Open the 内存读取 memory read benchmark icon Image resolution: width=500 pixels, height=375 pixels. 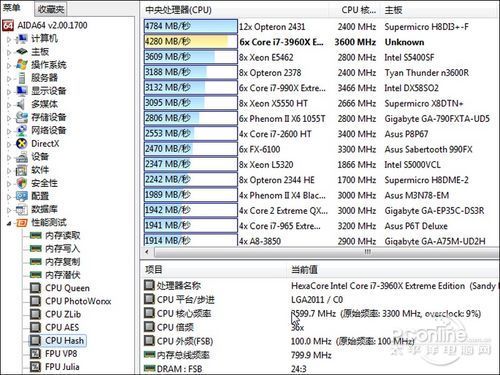[x=35, y=236]
